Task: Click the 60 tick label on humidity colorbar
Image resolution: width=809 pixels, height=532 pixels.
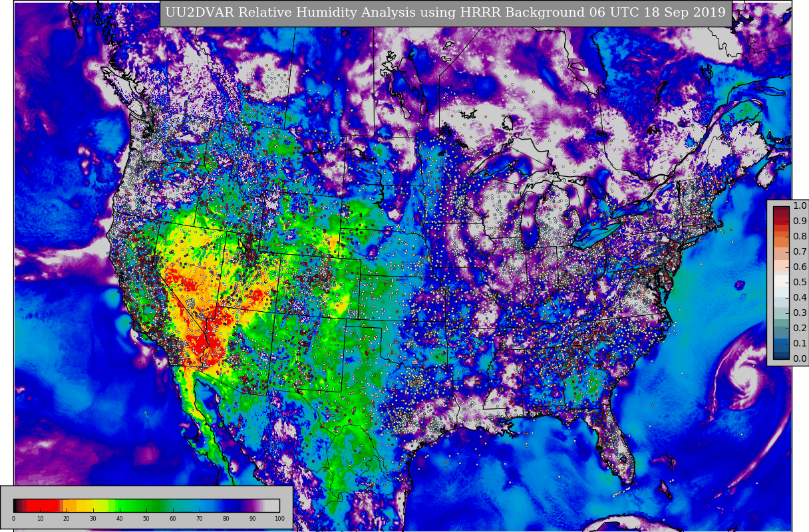Action: 173,519
